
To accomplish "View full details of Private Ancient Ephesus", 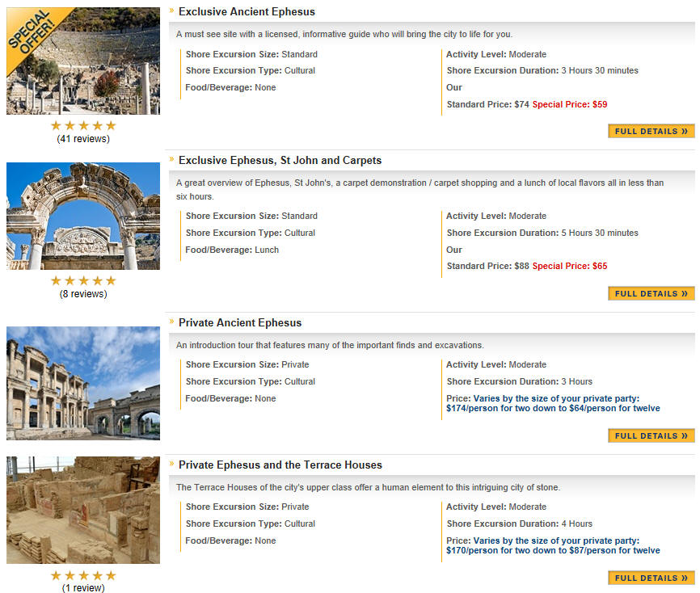I will 652,436.
